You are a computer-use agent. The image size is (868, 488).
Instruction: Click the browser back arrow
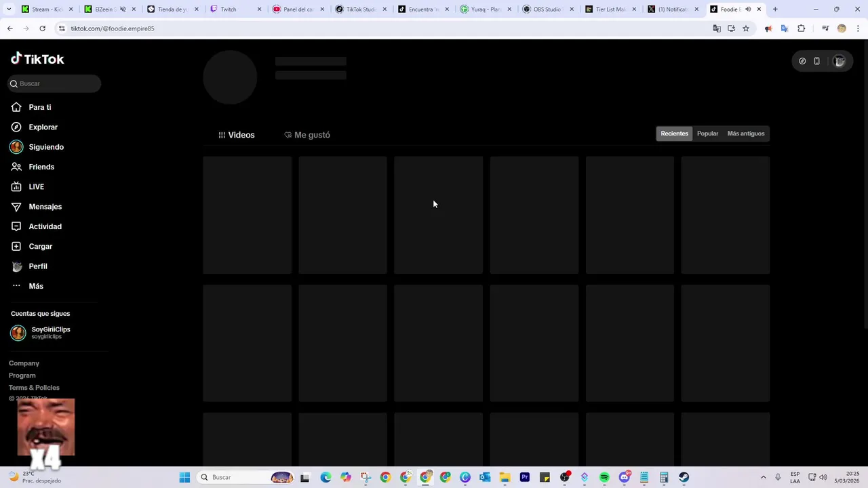click(9, 28)
